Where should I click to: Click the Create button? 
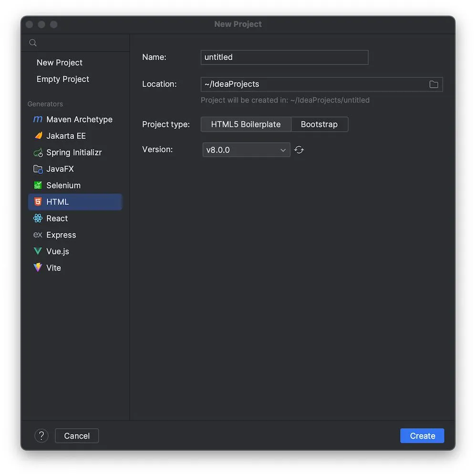tap(422, 435)
